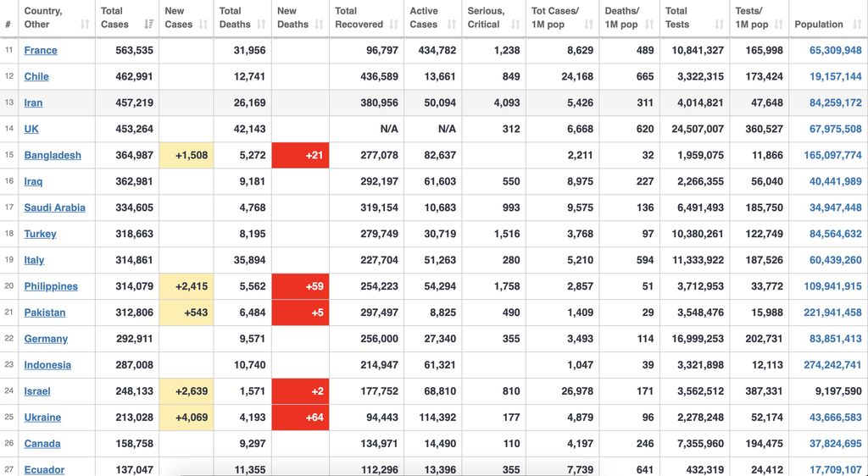Select Israel population 9,197,590 cell
Viewport: 868px width, 476px height.
coord(829,391)
